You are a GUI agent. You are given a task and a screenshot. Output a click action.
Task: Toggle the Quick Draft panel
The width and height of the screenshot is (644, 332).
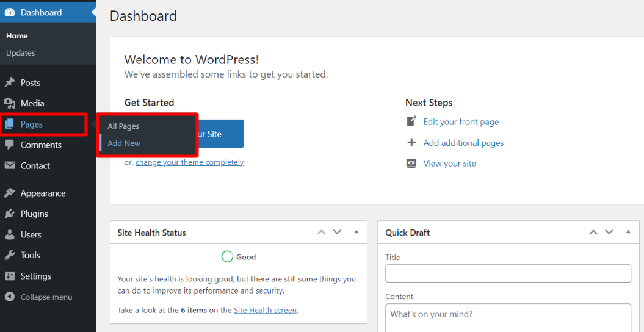(x=628, y=232)
